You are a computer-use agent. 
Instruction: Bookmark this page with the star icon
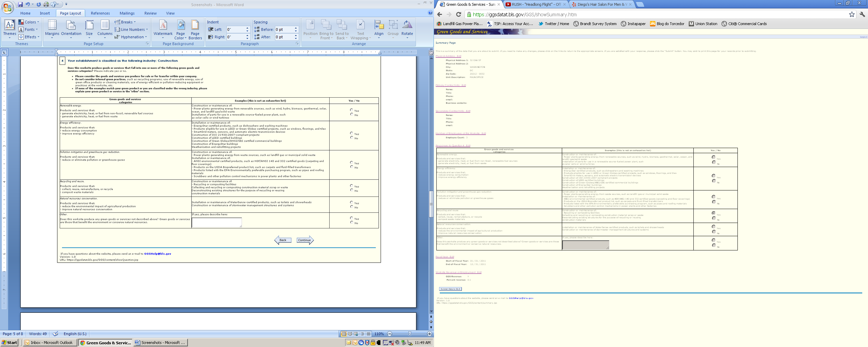(x=852, y=14)
